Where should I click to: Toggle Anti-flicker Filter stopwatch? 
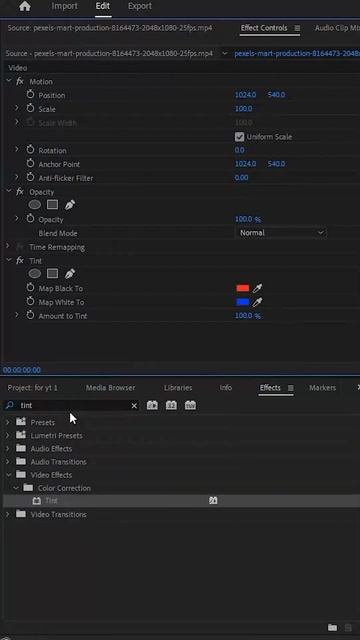(30, 178)
